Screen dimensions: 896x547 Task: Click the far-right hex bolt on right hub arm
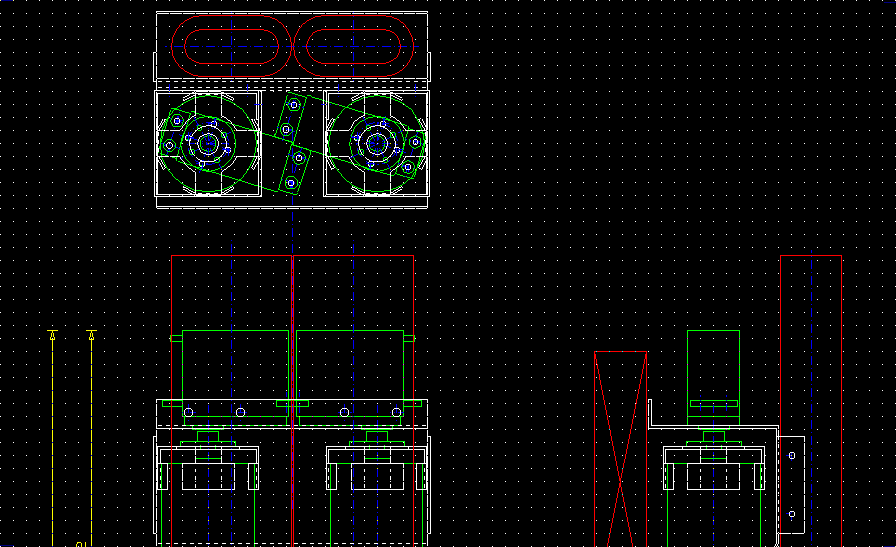click(x=416, y=144)
